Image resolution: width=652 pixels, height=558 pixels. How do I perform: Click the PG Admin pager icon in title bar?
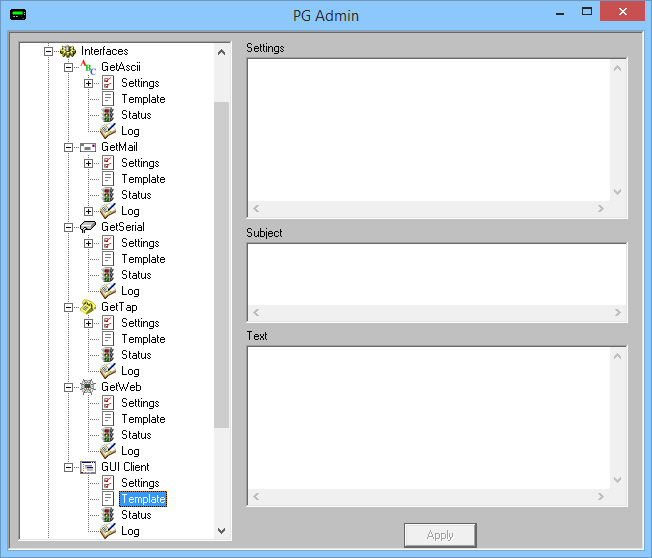18,15
